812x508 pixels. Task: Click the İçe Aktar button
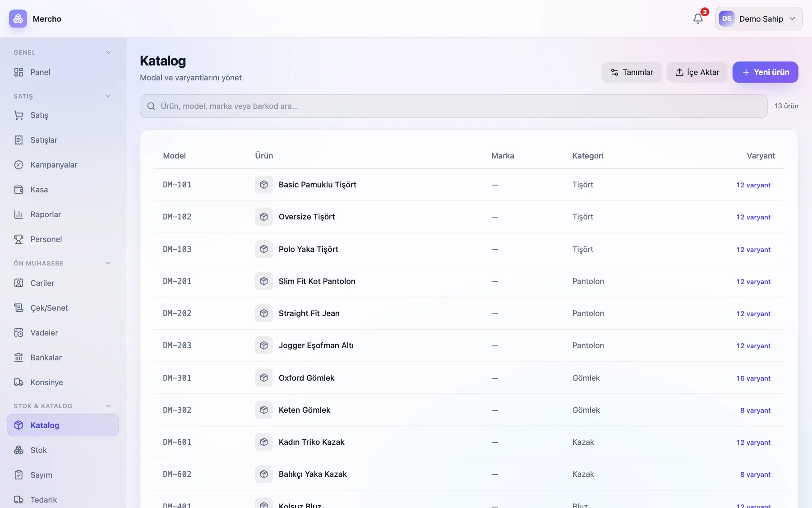(x=697, y=72)
